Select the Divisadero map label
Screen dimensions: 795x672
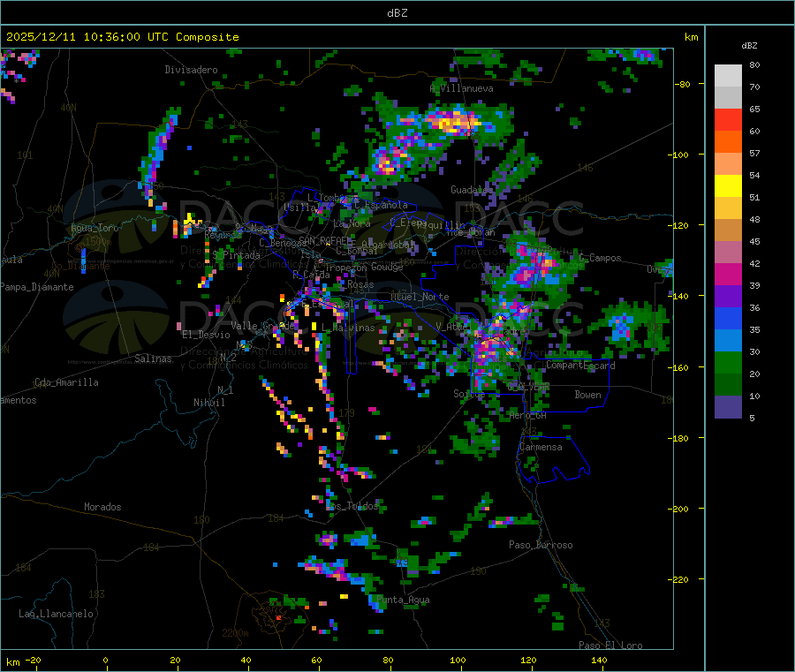point(191,70)
